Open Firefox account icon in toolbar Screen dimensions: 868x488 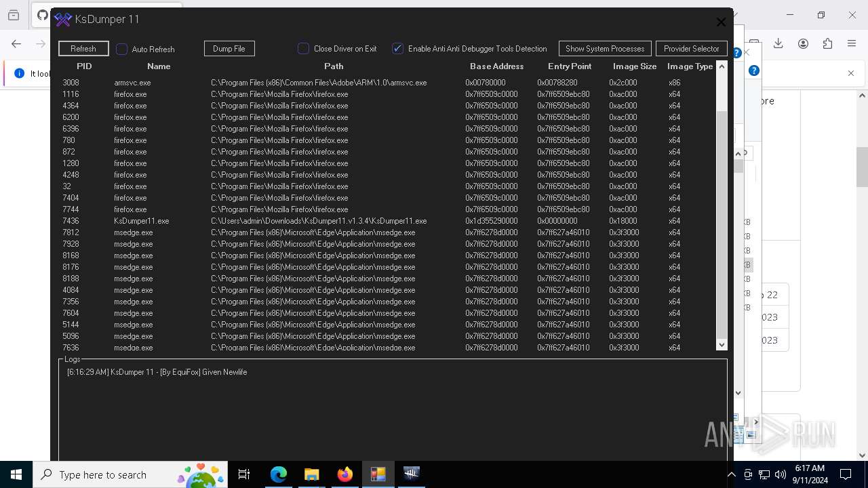coord(803,43)
